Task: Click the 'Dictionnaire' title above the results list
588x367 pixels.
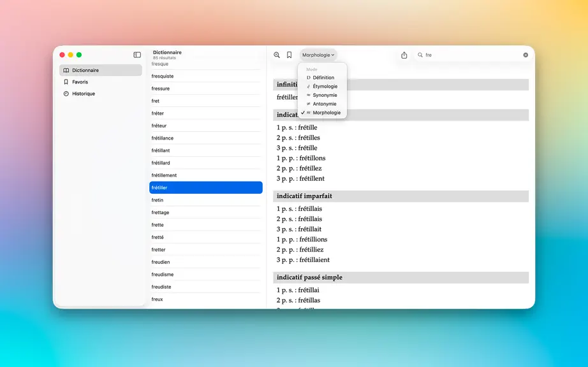Action: 167,52
